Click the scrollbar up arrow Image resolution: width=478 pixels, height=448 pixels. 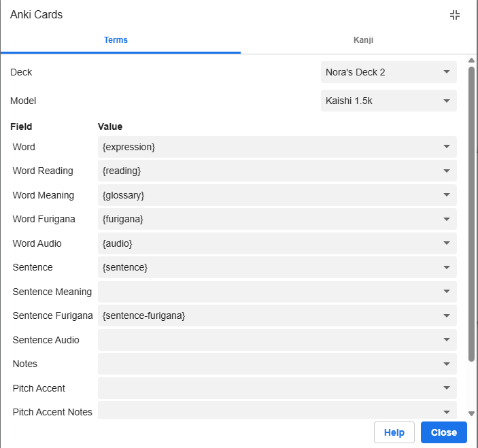pos(472,61)
